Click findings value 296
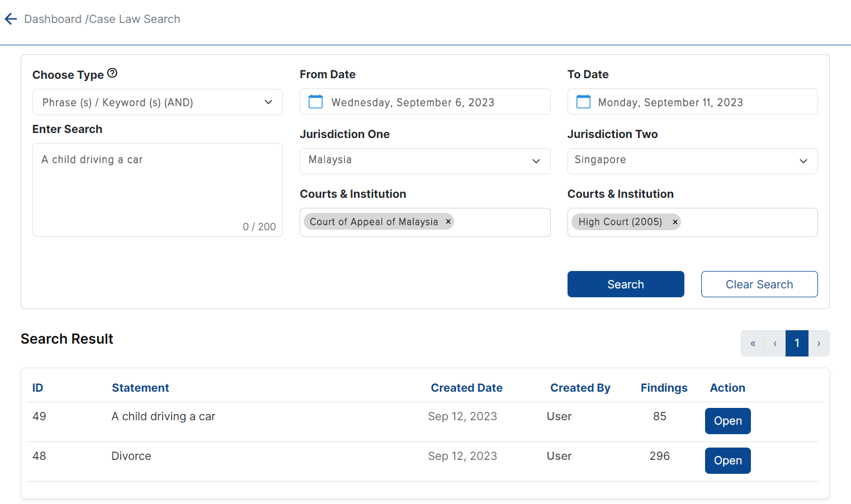Screen dimensions: 851x504 [x=660, y=456]
